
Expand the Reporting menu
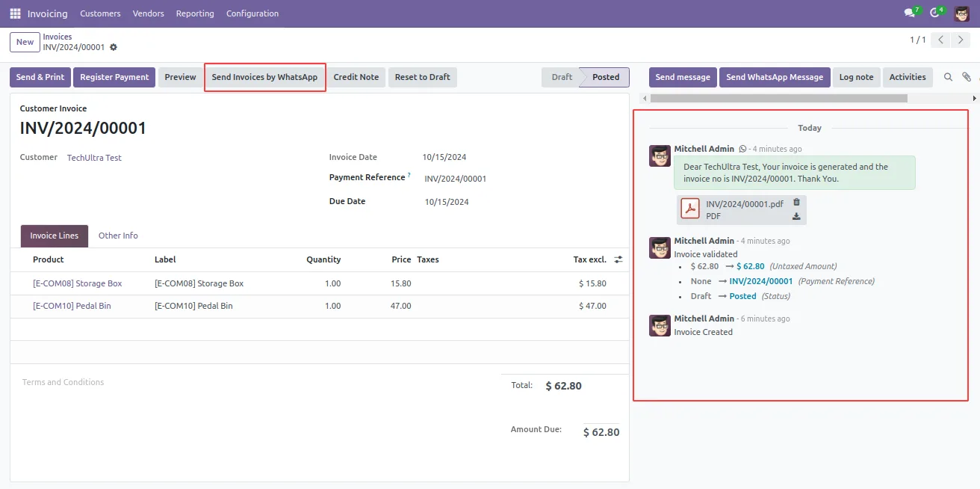pyautogui.click(x=195, y=13)
